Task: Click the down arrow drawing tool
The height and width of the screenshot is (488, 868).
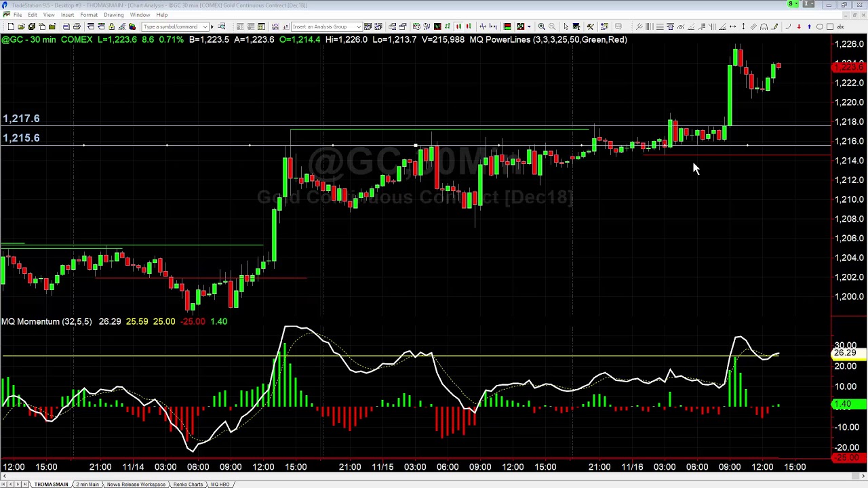Action: coord(799,26)
